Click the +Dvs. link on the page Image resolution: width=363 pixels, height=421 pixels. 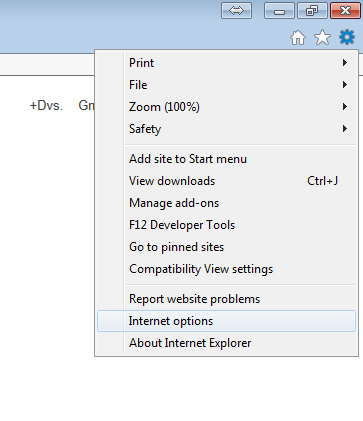point(46,105)
